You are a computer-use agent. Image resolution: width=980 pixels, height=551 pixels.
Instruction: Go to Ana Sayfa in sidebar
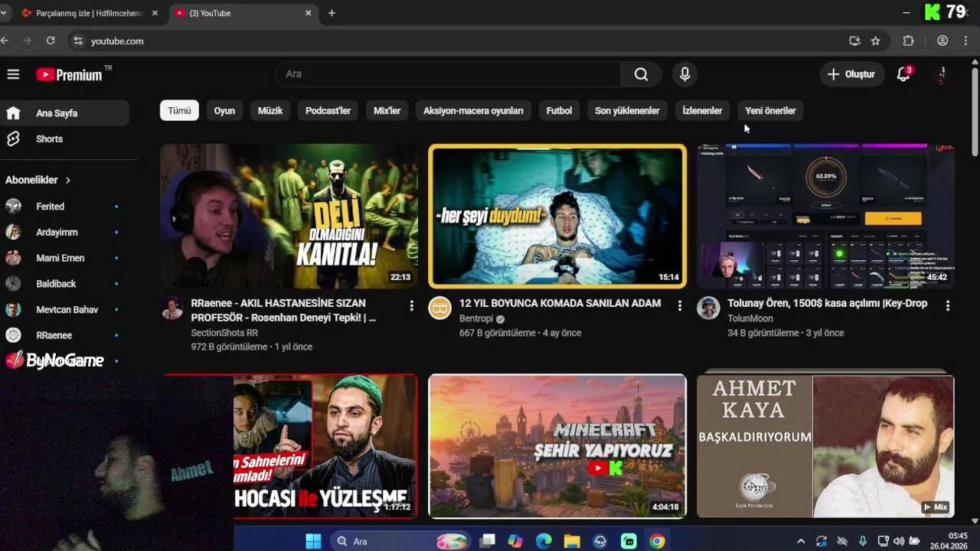click(x=64, y=113)
